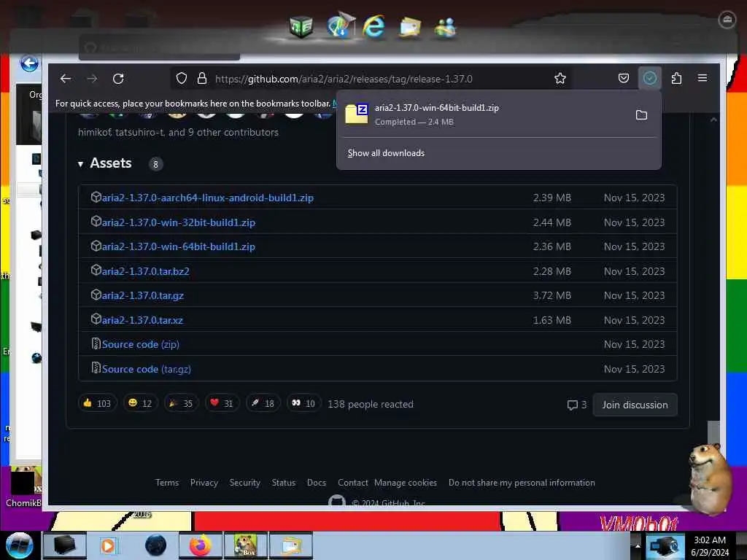Click the page vertical scrollbar thumb
Image resolution: width=747 pixels, height=560 pixels.
click(713, 432)
